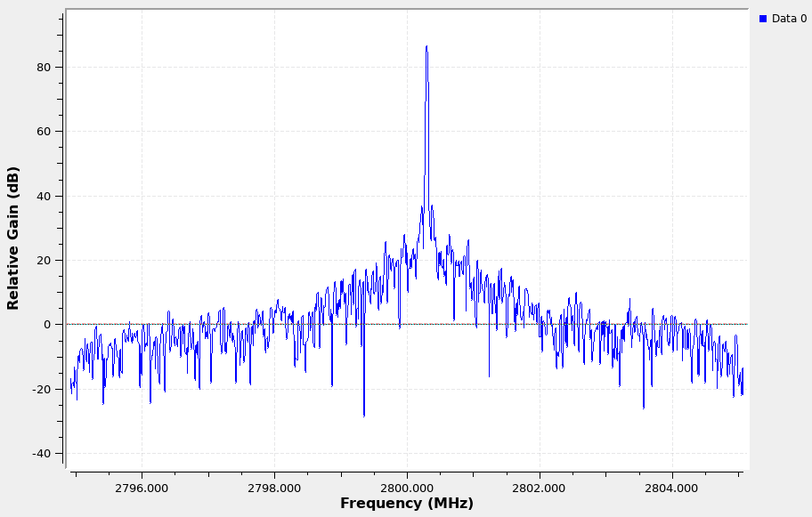Click the Frequency (MHz) axis title
This screenshot has height=517, width=812.
406,503
